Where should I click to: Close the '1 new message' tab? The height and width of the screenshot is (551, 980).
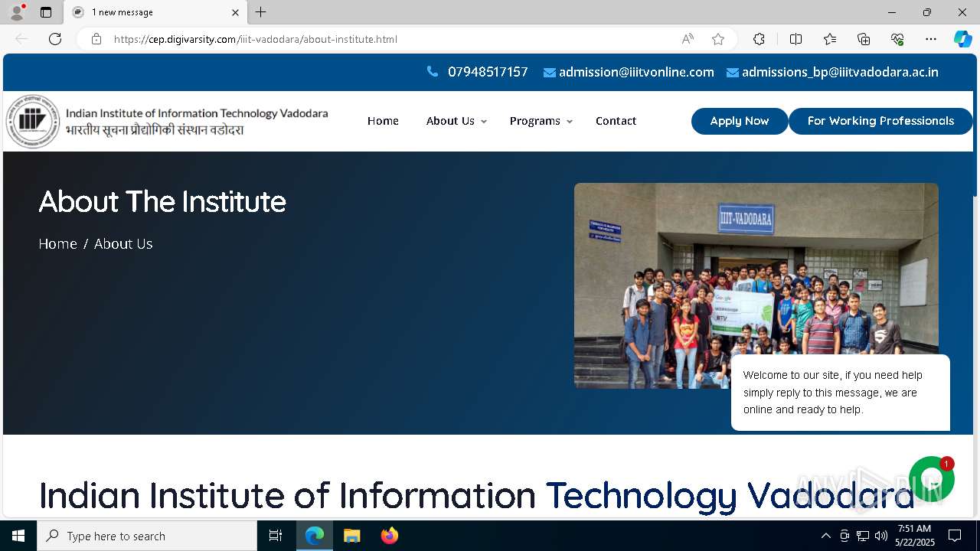(x=235, y=12)
